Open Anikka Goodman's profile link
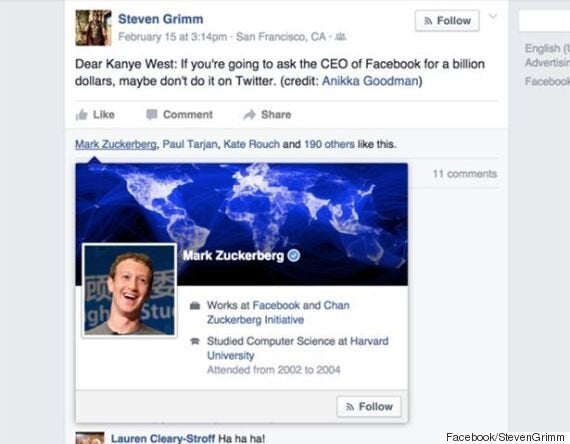Image resolution: width=570 pixels, height=444 pixels. (370, 81)
